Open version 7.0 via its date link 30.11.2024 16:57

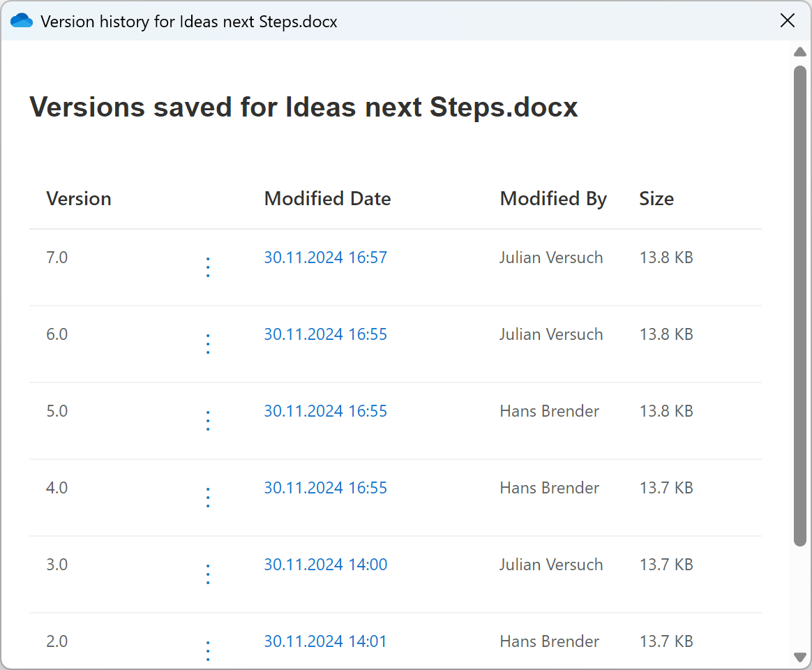tap(325, 258)
